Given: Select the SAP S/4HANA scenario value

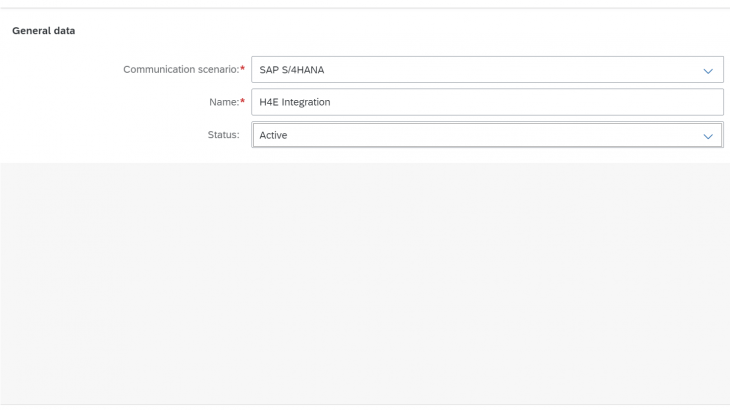Looking at the screenshot, I should point(291,70).
